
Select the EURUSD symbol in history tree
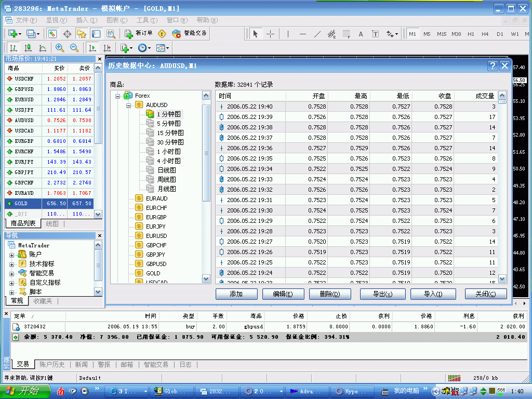click(x=156, y=236)
